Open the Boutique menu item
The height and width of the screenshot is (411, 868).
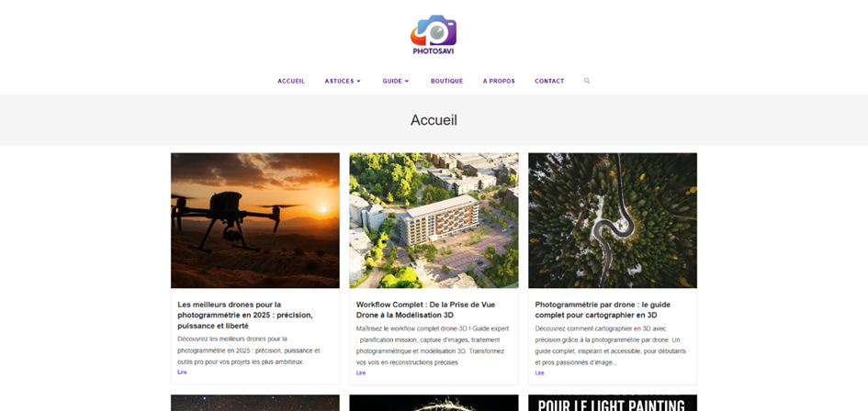446,81
